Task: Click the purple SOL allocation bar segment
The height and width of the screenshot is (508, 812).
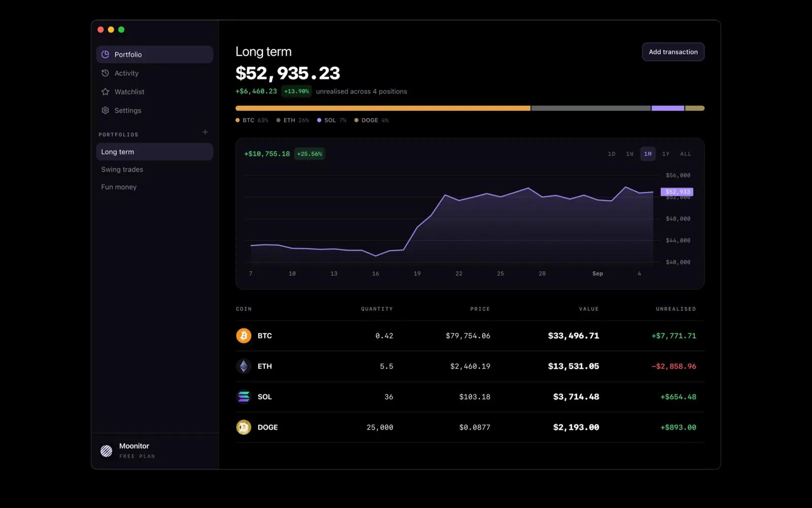Action: point(668,108)
